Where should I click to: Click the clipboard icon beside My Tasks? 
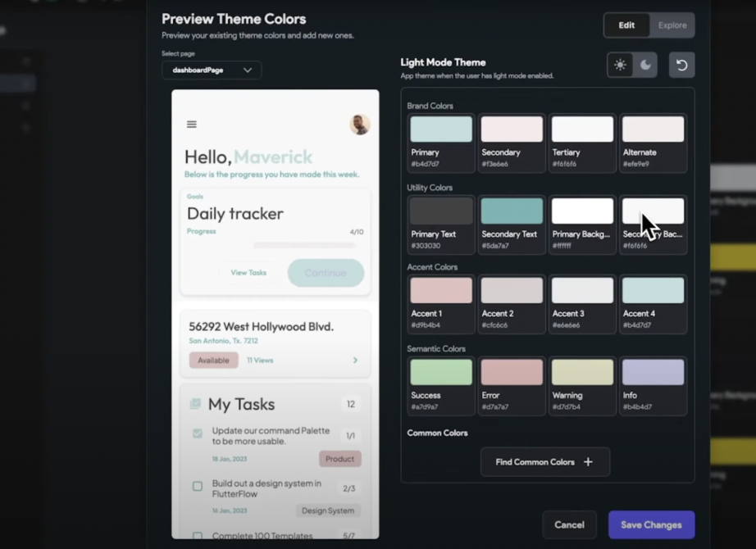coord(194,403)
